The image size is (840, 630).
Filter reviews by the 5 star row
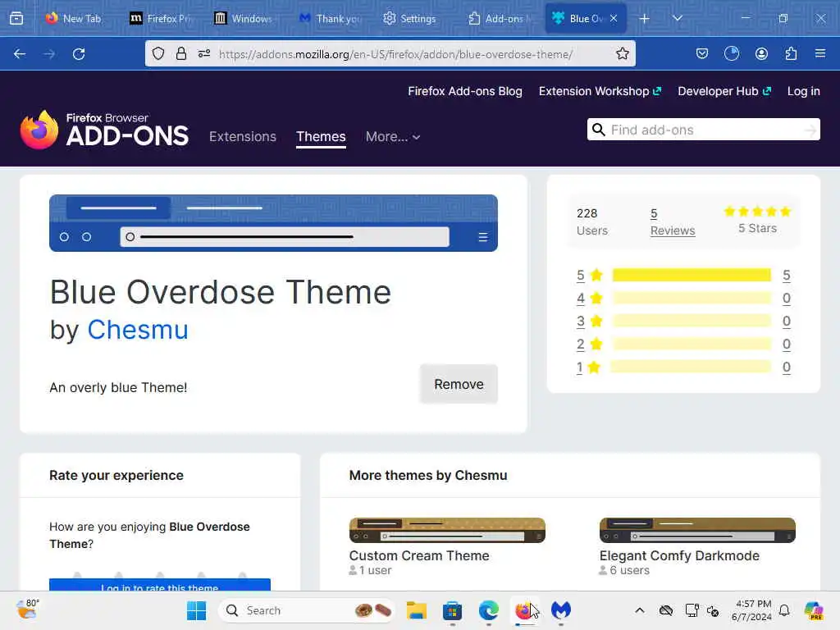tap(683, 276)
